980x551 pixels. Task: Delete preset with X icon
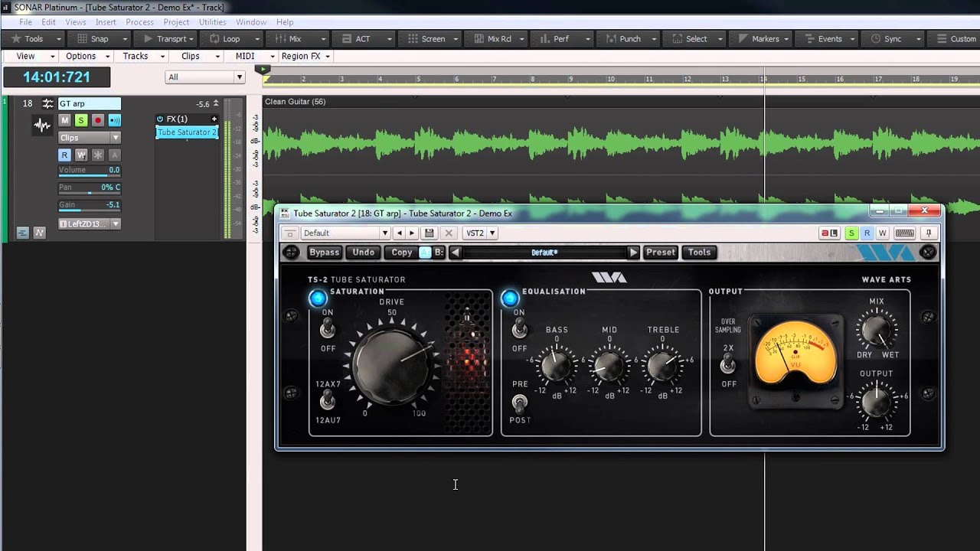449,233
